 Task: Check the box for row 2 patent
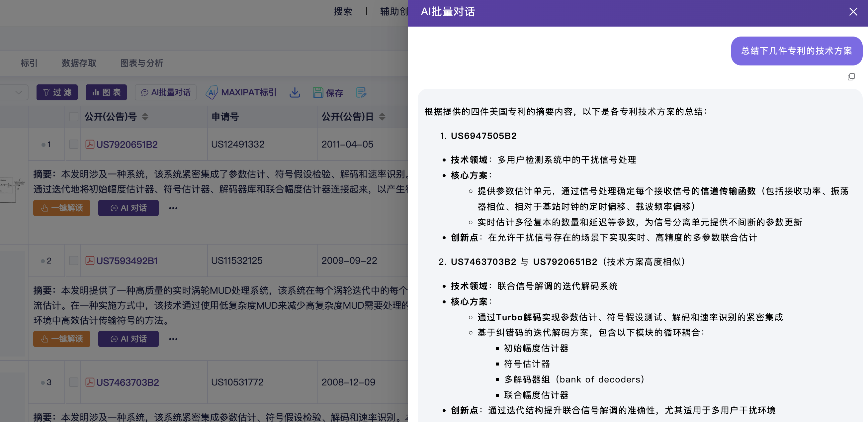[73, 261]
